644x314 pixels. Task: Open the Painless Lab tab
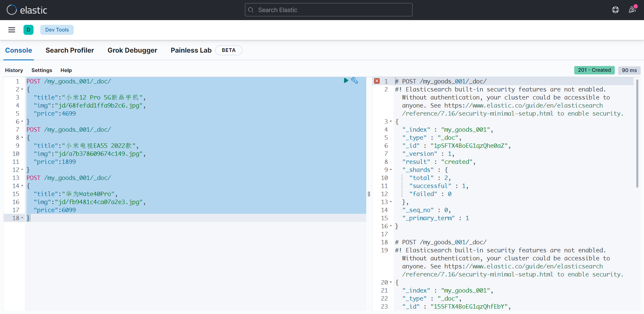point(191,50)
